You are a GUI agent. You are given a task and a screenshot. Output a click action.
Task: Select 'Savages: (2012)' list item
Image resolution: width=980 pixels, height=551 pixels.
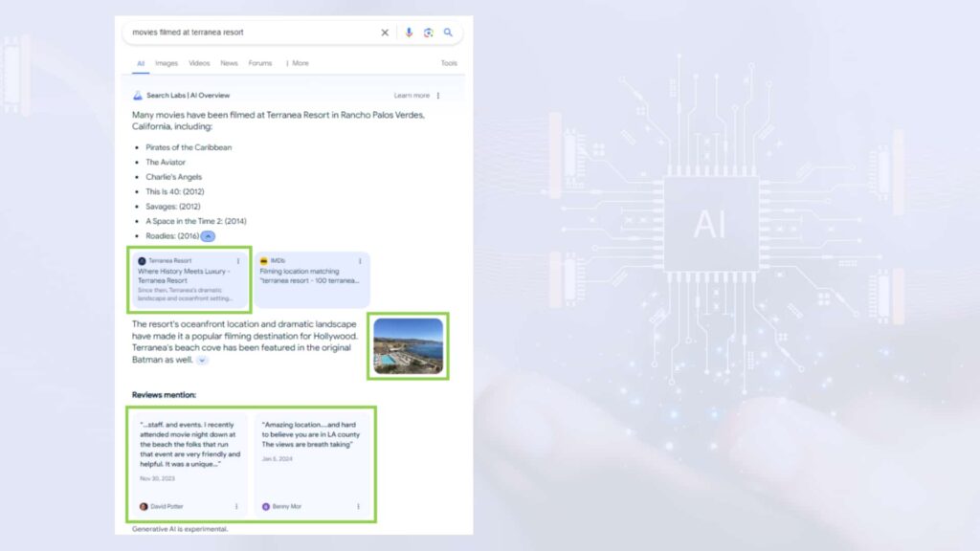pos(173,207)
